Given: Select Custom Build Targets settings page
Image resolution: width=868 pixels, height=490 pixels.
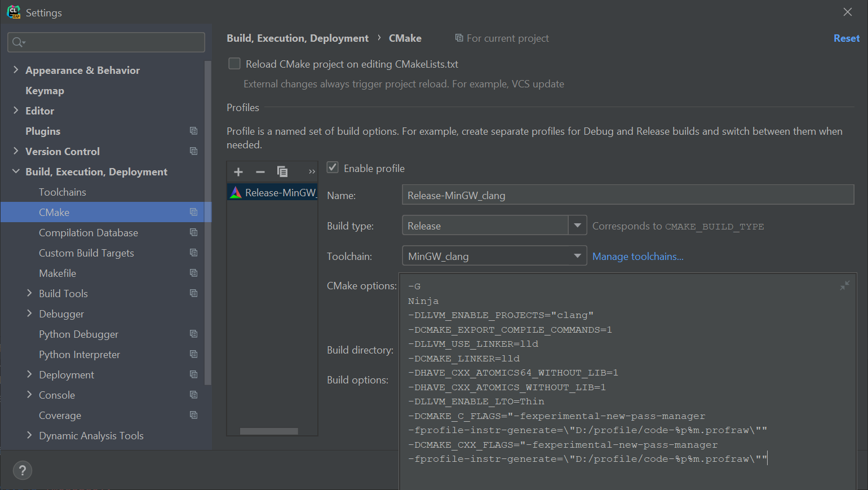Looking at the screenshot, I should 86,253.
